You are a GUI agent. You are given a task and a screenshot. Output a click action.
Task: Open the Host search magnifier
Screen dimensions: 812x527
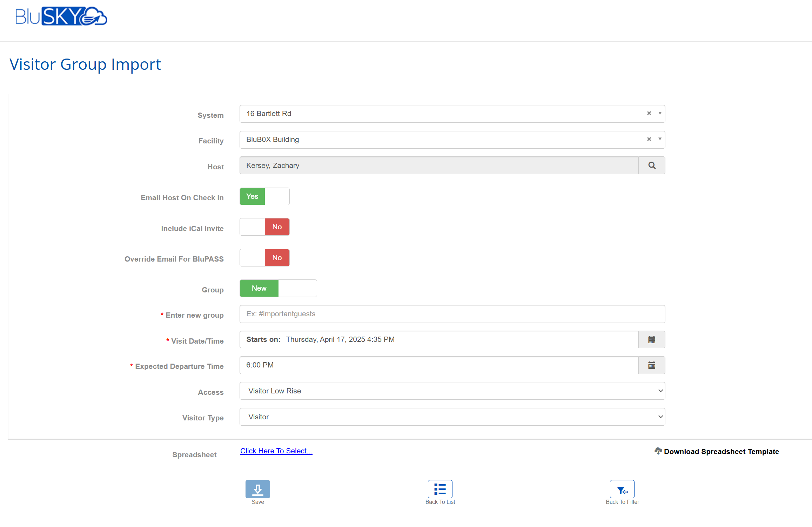point(652,165)
